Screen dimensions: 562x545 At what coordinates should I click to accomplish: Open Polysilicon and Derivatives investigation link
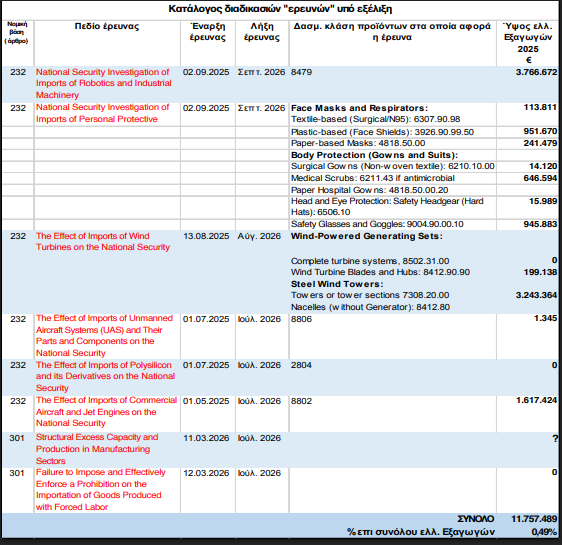click(x=105, y=376)
